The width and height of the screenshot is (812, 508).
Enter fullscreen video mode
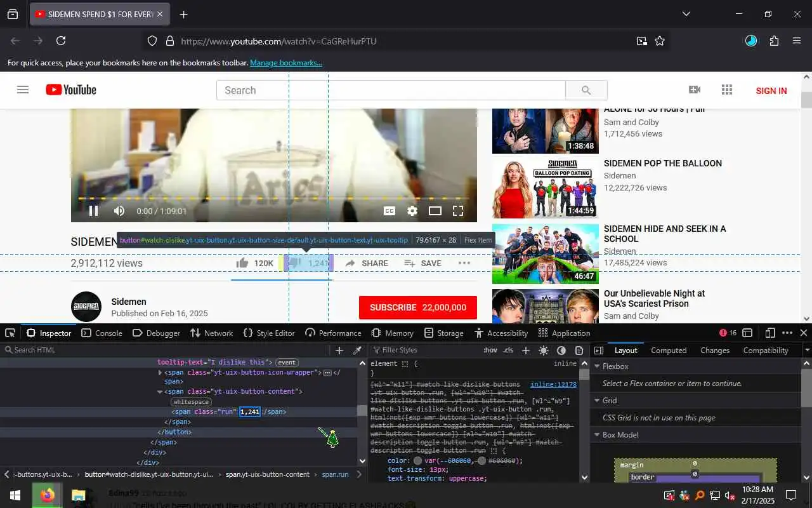coord(458,211)
